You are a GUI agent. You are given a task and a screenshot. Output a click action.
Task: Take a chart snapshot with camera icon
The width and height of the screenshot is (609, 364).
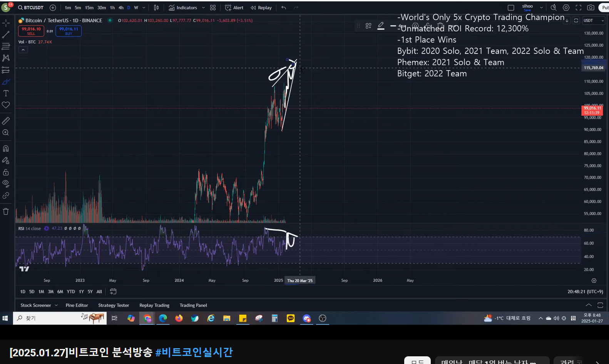click(x=591, y=8)
